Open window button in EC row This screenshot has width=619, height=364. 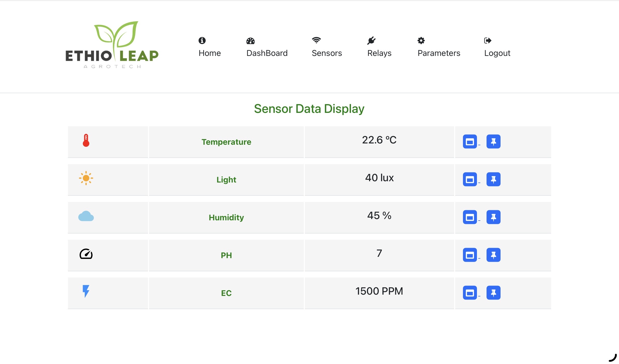tap(470, 293)
